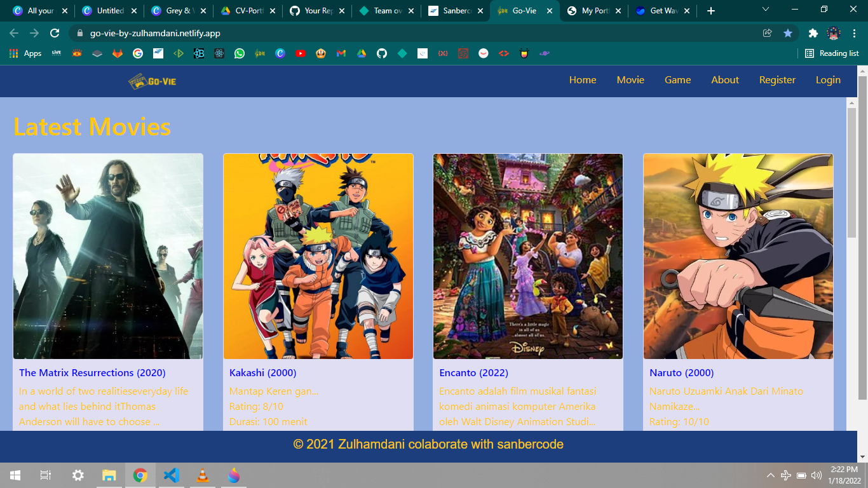Image resolution: width=868 pixels, height=488 pixels.
Task: Switch to the My Portfolio browser tab
Action: 594,11
